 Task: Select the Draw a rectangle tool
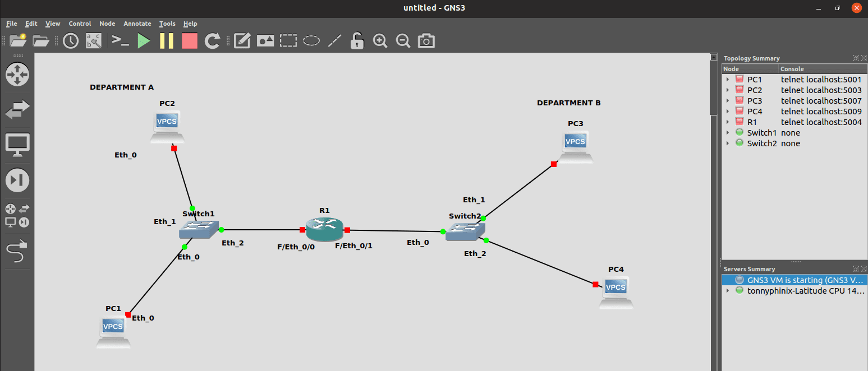tap(288, 40)
